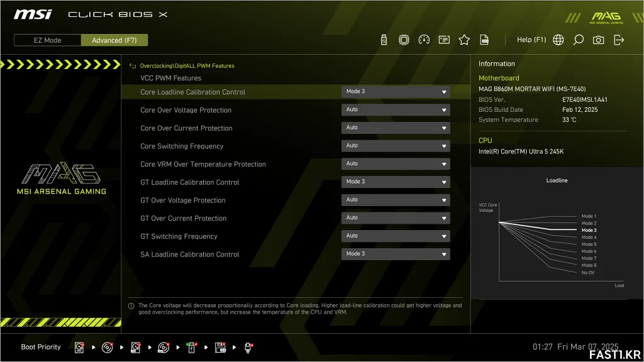Open SA Loadline Calibration Control dropdown
This screenshot has height=362, width=644.
click(396, 254)
